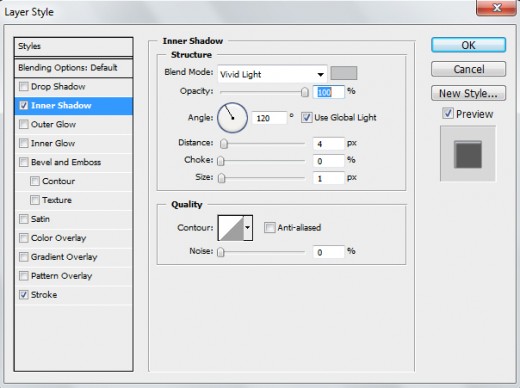Tick the Contour sub-option checkbox
Viewport: 520px width, 388px height.
(x=35, y=181)
